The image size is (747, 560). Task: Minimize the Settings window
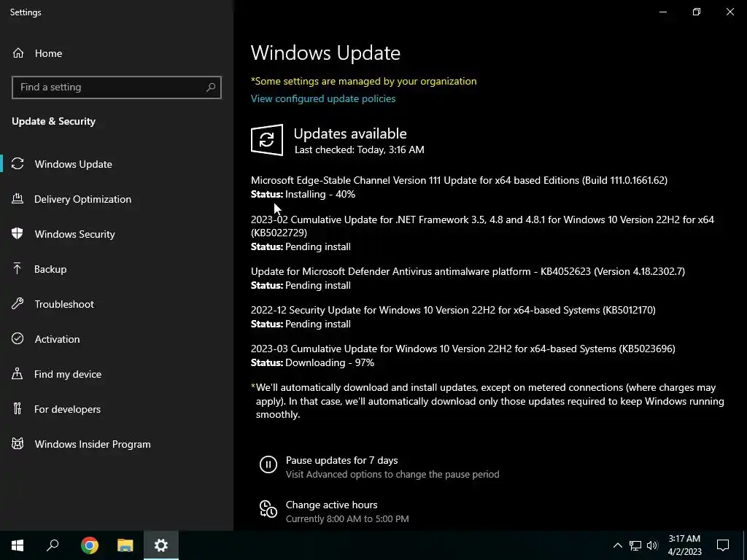point(662,12)
